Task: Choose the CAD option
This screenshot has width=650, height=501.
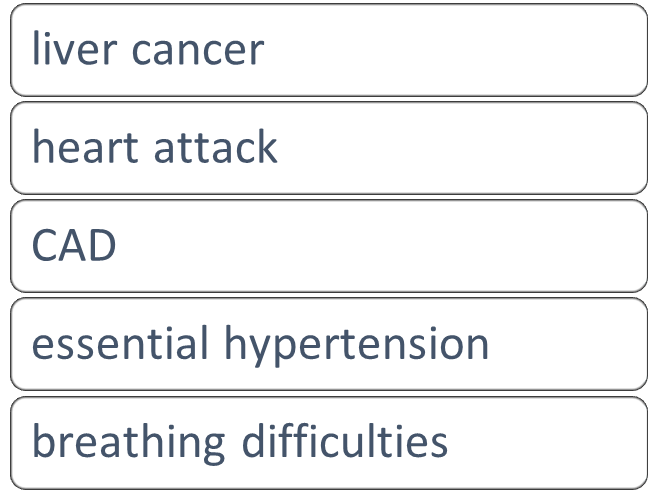Action: [328, 246]
